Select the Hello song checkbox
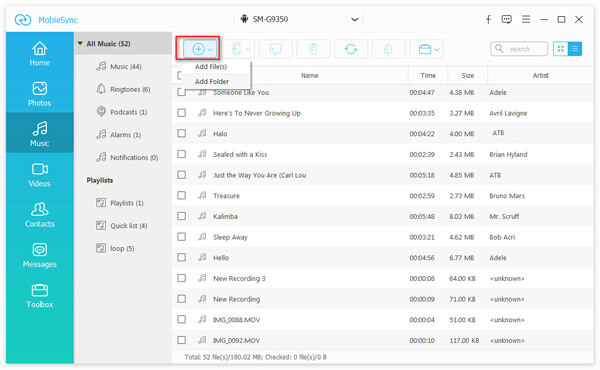Image resolution: width=600 pixels, height=370 pixels. coord(181,257)
